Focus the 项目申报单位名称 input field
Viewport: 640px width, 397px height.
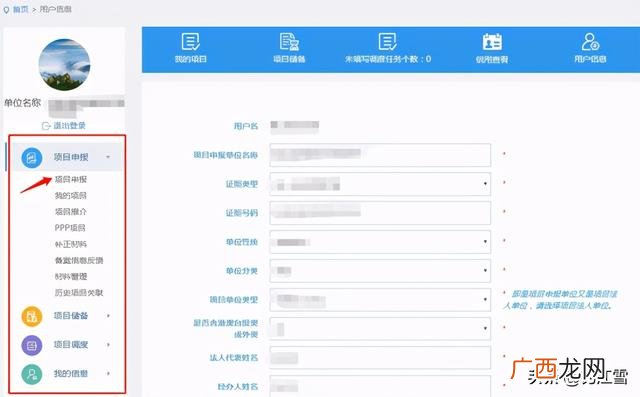tap(380, 155)
